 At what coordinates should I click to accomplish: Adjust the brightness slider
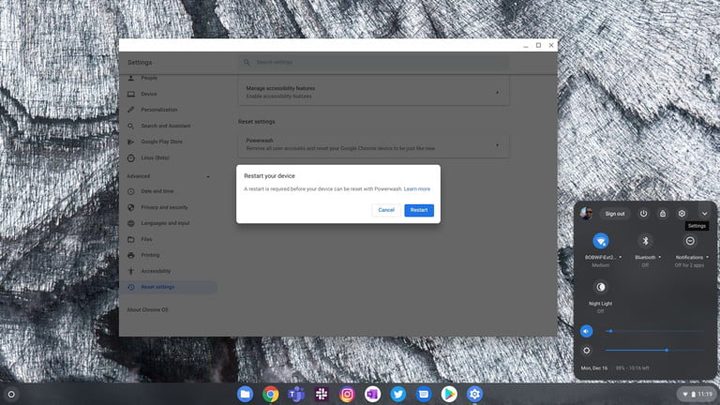654,350
